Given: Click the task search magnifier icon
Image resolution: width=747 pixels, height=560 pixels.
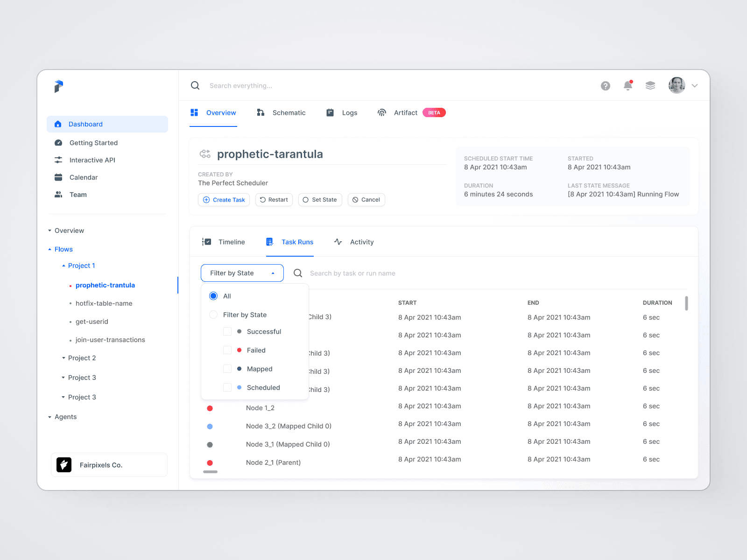Looking at the screenshot, I should click(298, 273).
